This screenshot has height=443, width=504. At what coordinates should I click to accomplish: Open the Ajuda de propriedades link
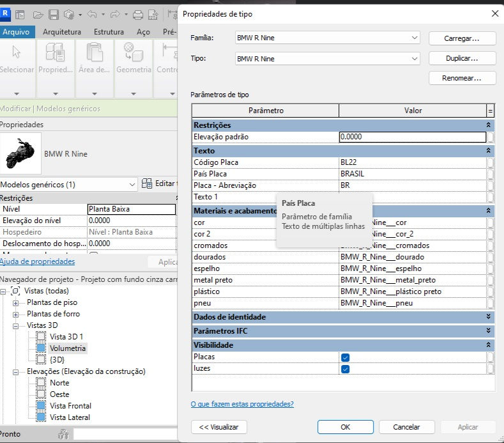(x=37, y=261)
